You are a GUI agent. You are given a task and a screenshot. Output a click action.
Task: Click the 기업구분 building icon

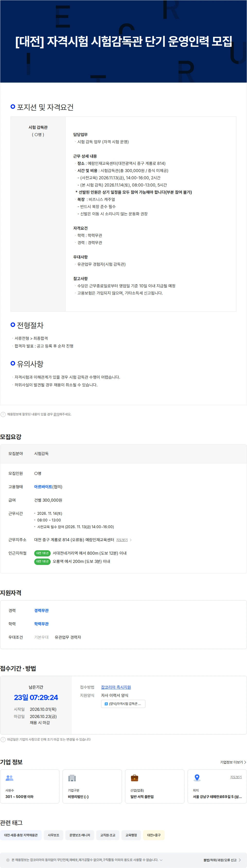tap(72, 778)
